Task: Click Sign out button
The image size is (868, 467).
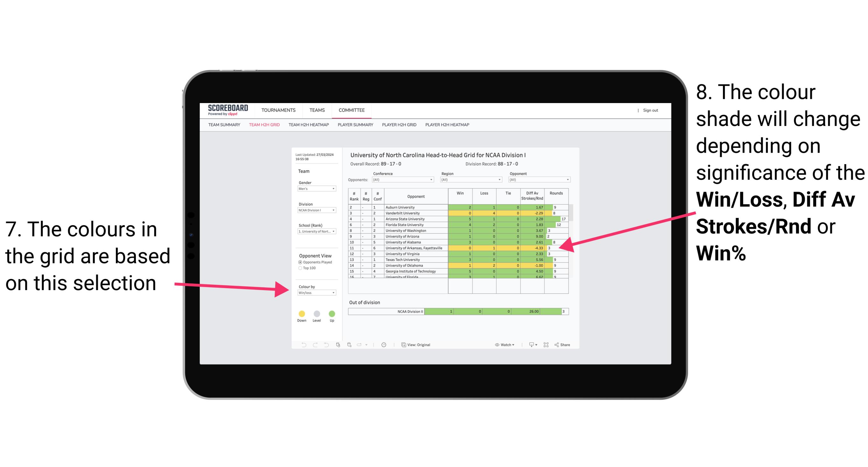Action: (651, 110)
